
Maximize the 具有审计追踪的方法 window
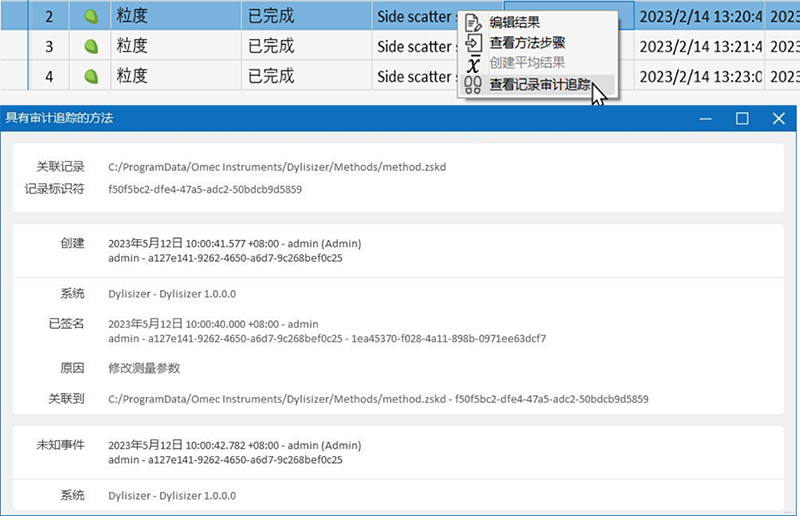(x=742, y=118)
